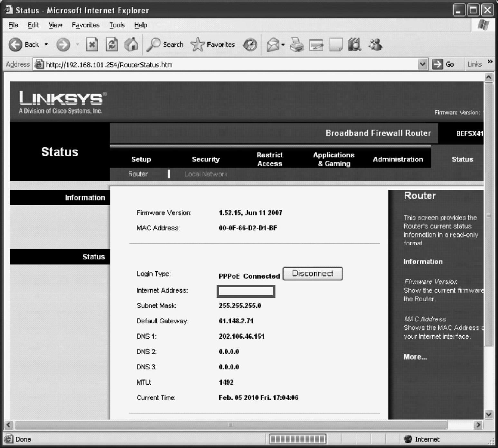This screenshot has height=448, width=498.
Task: Open the Tools menu
Action: coord(117,25)
